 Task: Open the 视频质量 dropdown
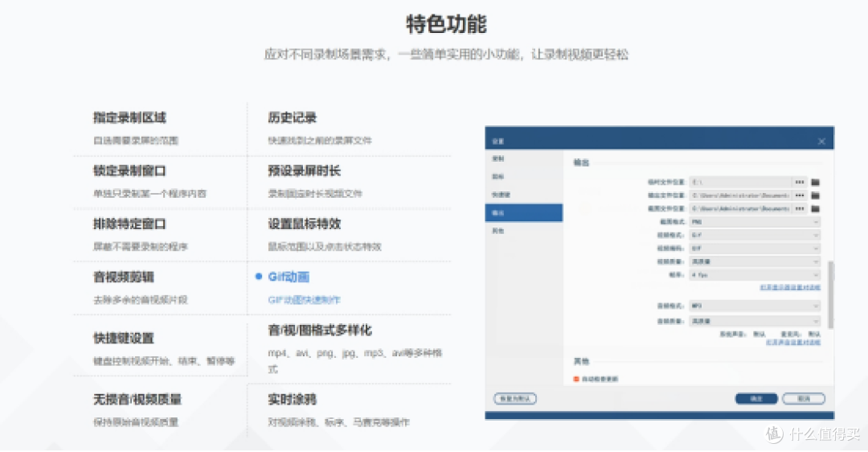coord(755,261)
